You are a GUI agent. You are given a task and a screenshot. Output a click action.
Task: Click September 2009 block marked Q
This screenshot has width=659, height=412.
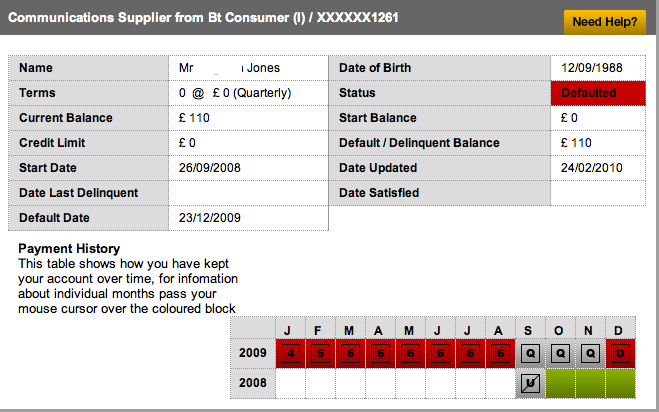[x=530, y=353]
